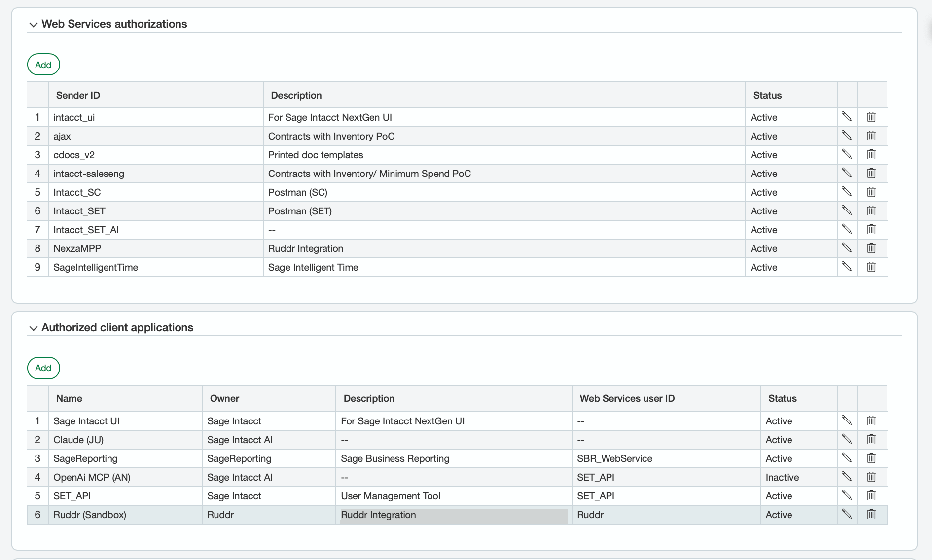This screenshot has width=932, height=560.
Task: Edit the Sage Intacct UI client application
Action: pyautogui.click(x=847, y=420)
